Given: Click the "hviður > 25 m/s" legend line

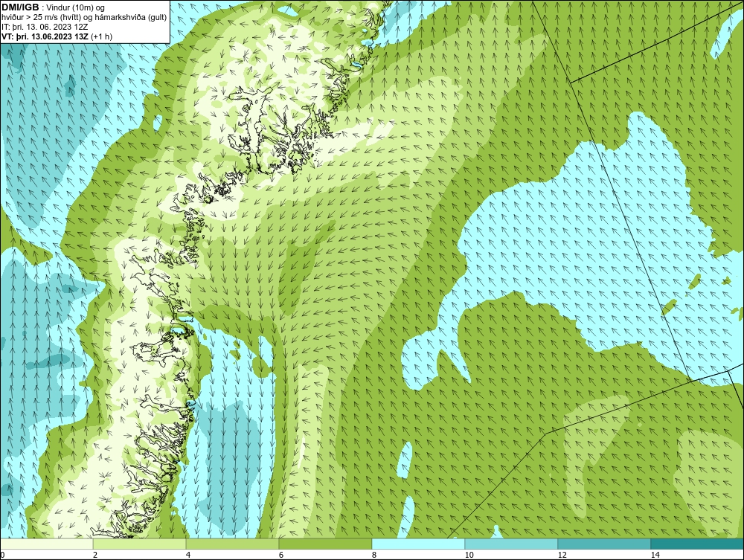Looking at the screenshot, I should [83, 17].
